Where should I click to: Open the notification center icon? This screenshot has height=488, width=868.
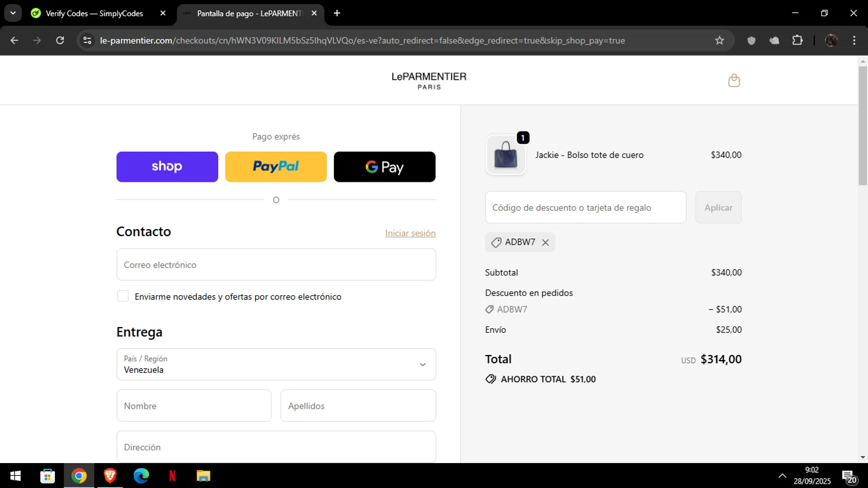coord(849,477)
